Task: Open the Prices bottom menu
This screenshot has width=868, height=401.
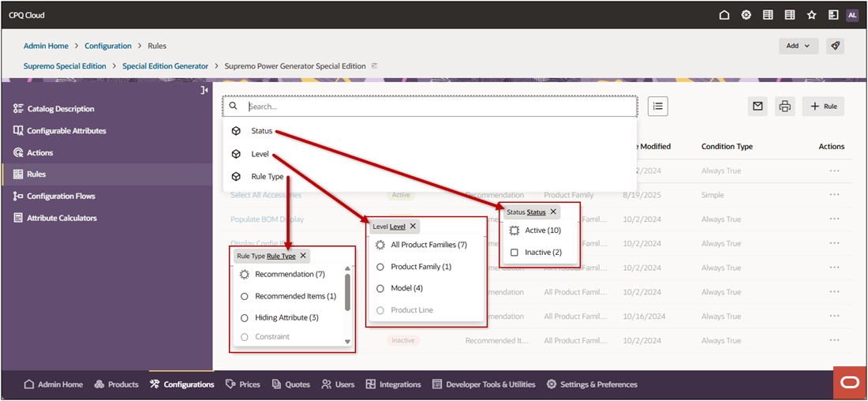Action: (243, 384)
